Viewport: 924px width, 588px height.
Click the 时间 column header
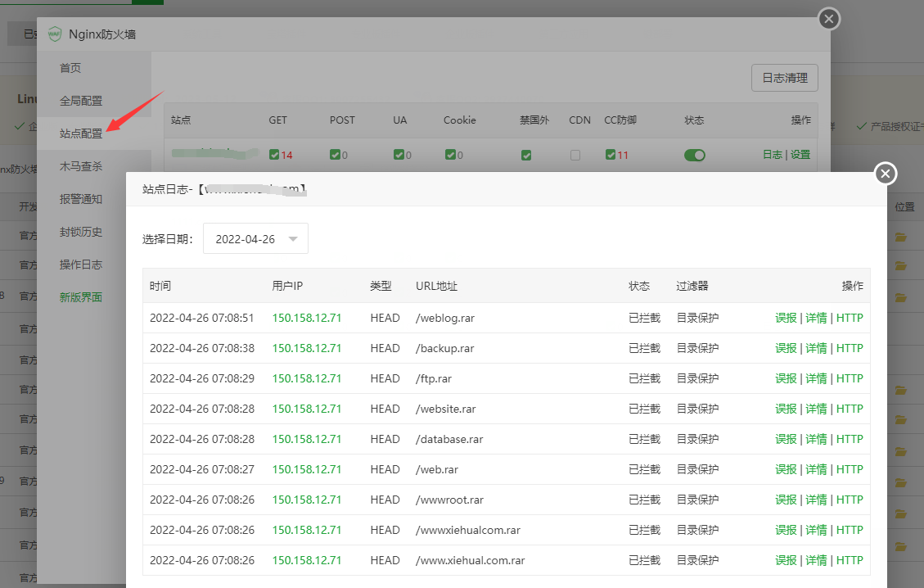160,286
